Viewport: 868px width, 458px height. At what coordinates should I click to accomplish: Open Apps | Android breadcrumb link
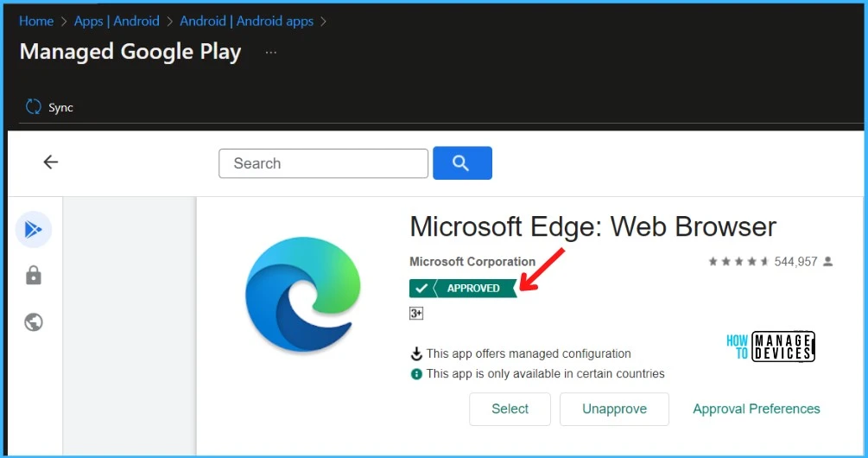pyautogui.click(x=117, y=21)
